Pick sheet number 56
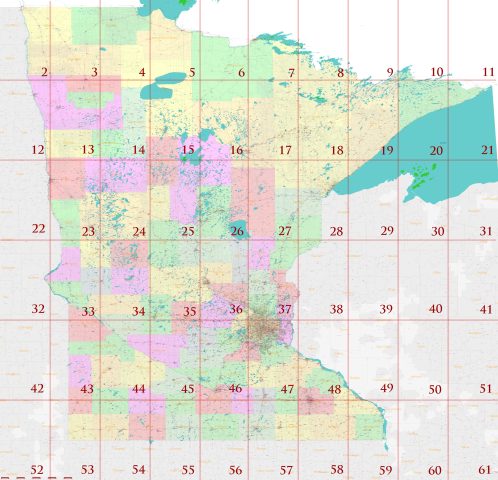The height and width of the screenshot is (480, 498). pos(235,470)
